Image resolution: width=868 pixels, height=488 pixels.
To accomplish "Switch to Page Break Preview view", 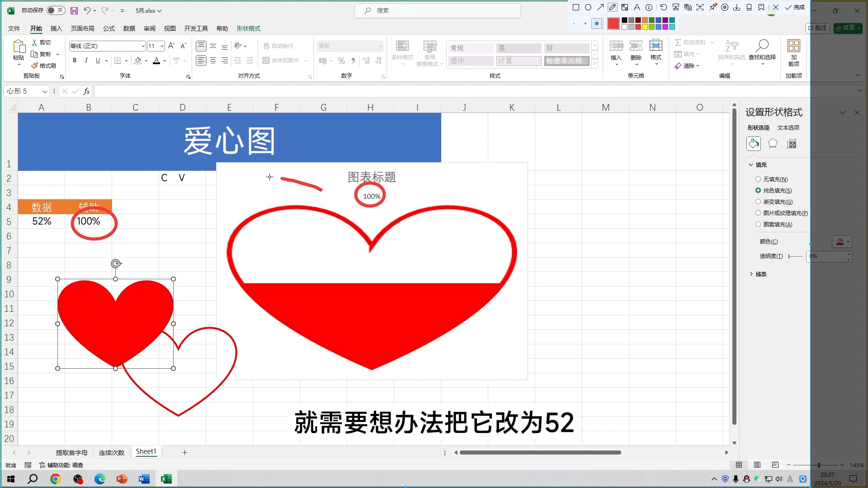I will [775, 465].
